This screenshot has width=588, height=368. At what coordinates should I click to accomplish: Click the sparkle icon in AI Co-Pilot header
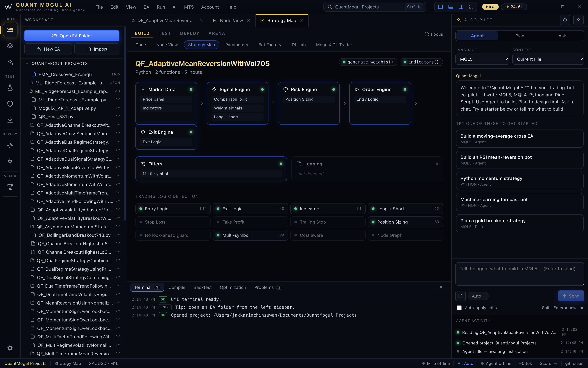pyautogui.click(x=578, y=20)
